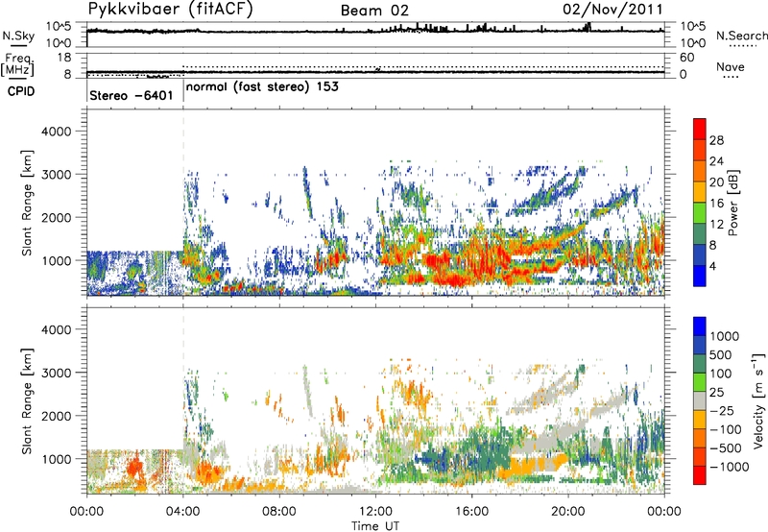Click the Power [dB] color bar title
Screen dimensions: 768x532
[x=732, y=203]
